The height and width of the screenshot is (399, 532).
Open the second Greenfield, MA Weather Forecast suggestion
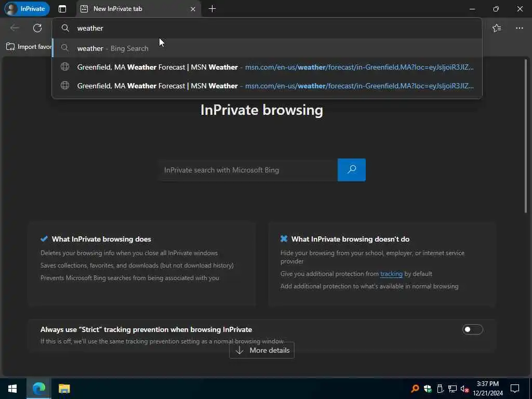click(x=267, y=86)
